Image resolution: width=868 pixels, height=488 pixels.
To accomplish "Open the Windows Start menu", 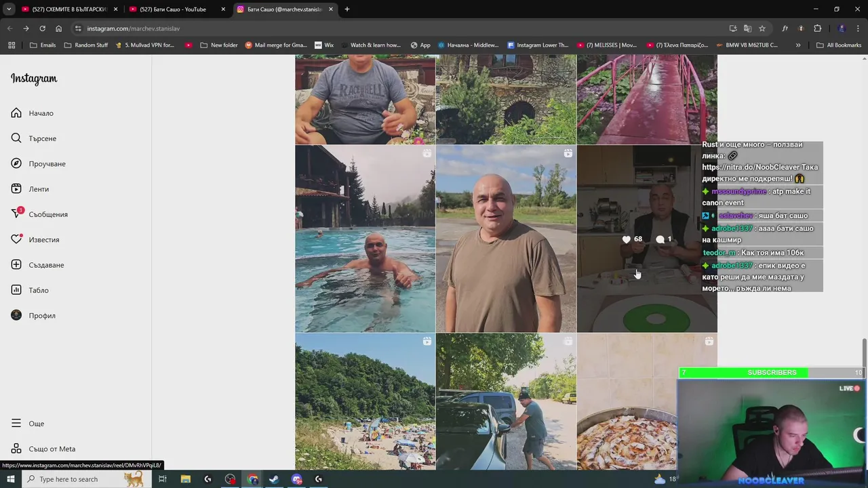I will coord(10,479).
